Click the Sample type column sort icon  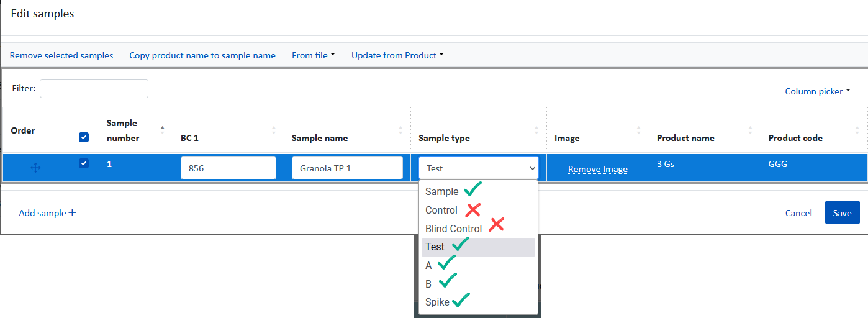click(x=536, y=130)
